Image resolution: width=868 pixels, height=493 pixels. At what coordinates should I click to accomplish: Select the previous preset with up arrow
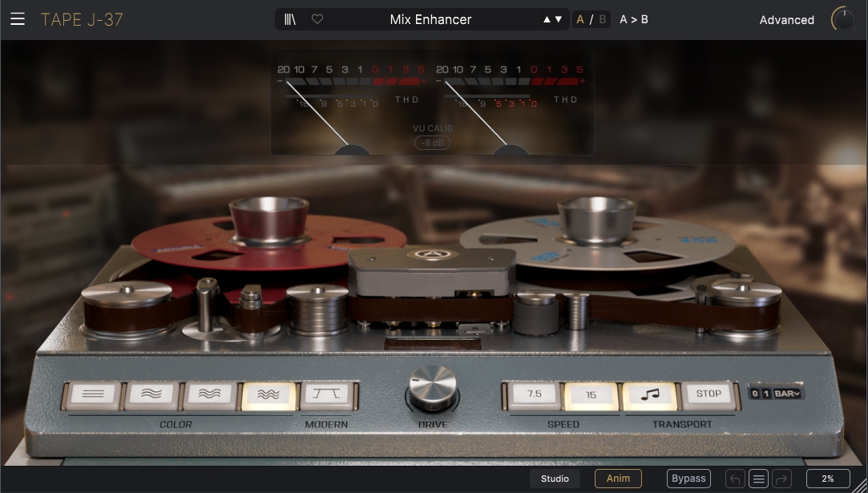547,19
